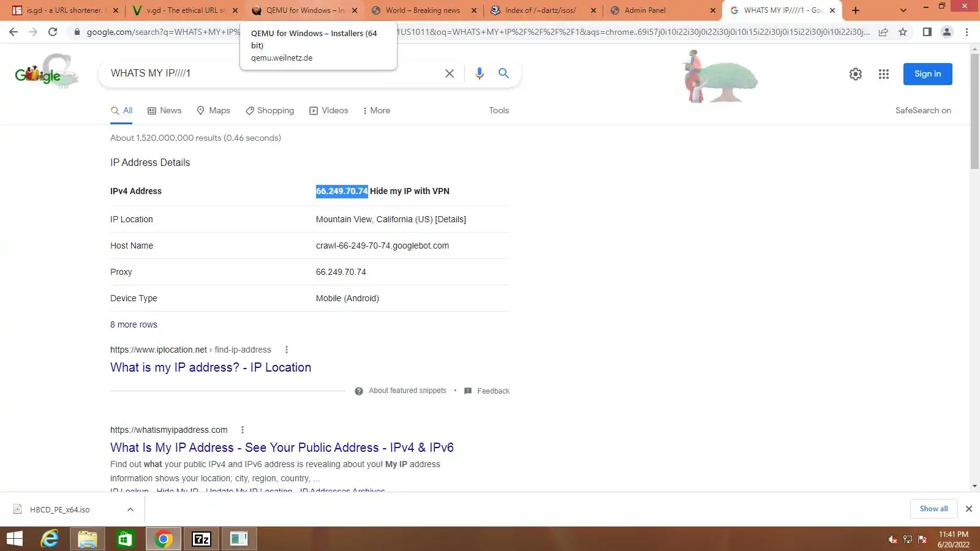This screenshot has height=551, width=980.
Task: Open the tab search dropdown
Action: [903, 10]
